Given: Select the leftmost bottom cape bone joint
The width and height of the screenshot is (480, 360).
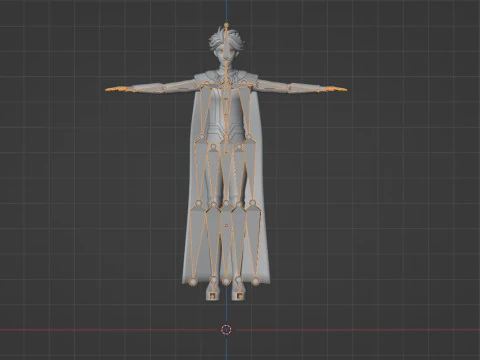Looking at the screenshot, I should click(193, 282).
